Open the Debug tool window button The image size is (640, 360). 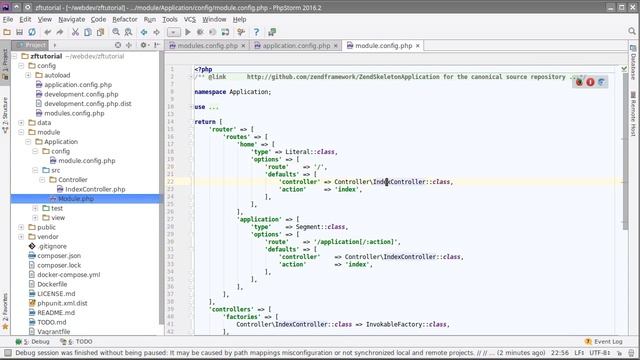tap(33, 342)
